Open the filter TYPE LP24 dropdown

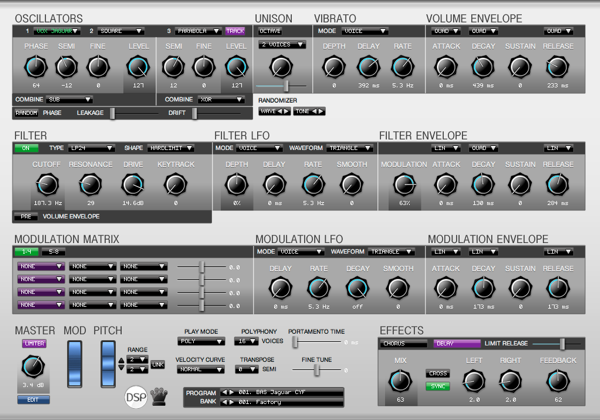(91, 148)
